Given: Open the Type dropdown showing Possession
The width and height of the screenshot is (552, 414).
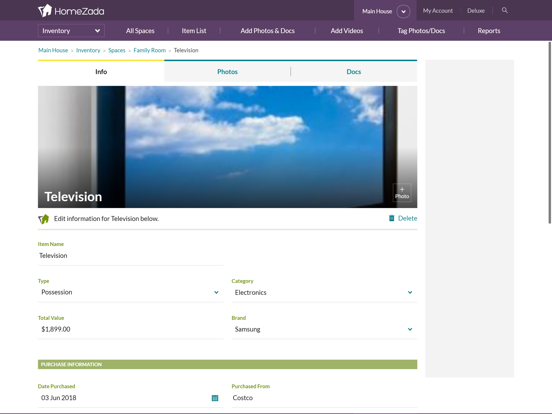Looking at the screenshot, I should click(131, 292).
